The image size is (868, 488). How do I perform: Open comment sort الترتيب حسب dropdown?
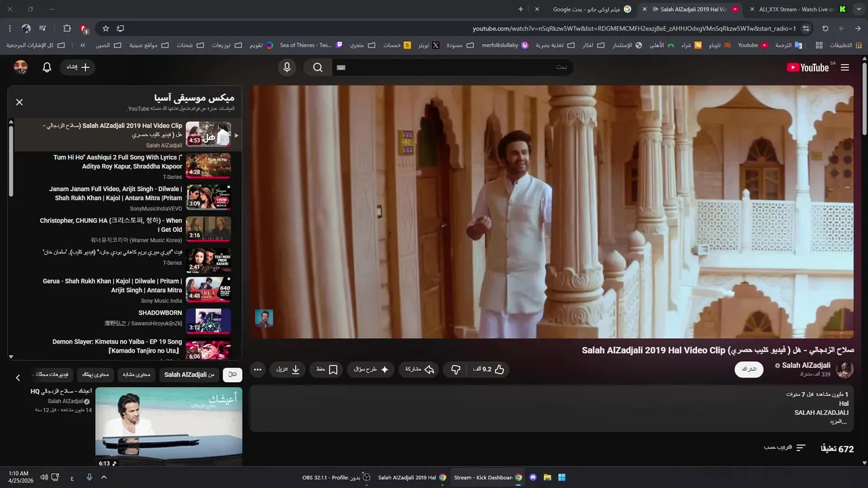click(x=785, y=448)
